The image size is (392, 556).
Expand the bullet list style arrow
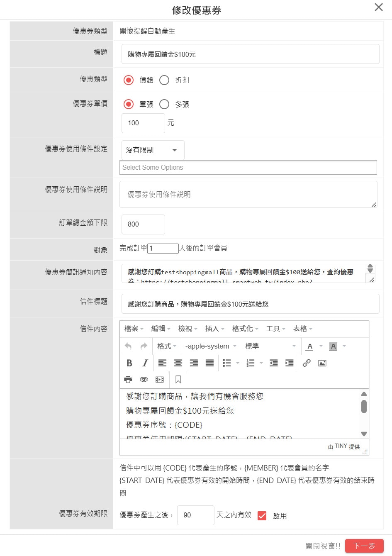coord(238,363)
